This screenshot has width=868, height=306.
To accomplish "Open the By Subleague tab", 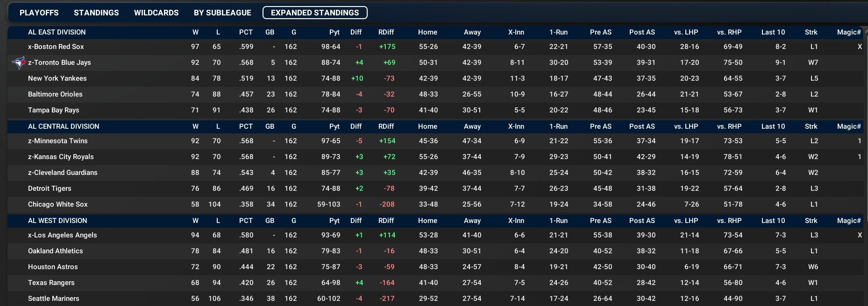I will click(x=222, y=13).
